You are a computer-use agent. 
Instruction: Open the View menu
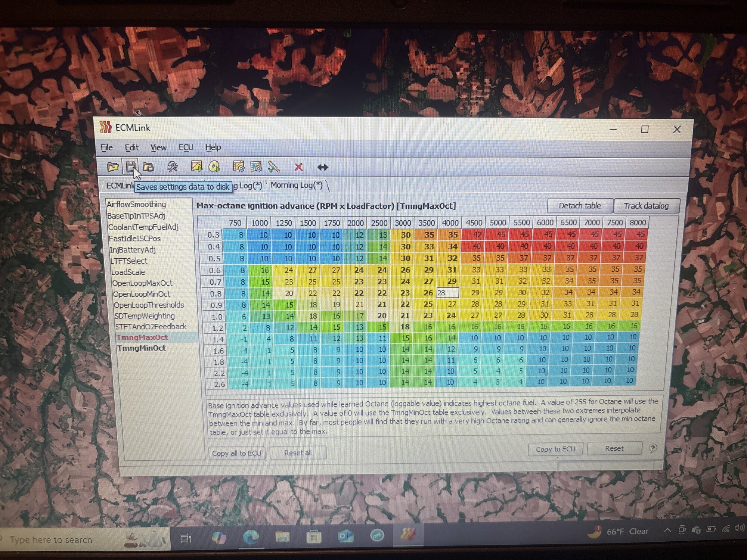coord(158,147)
